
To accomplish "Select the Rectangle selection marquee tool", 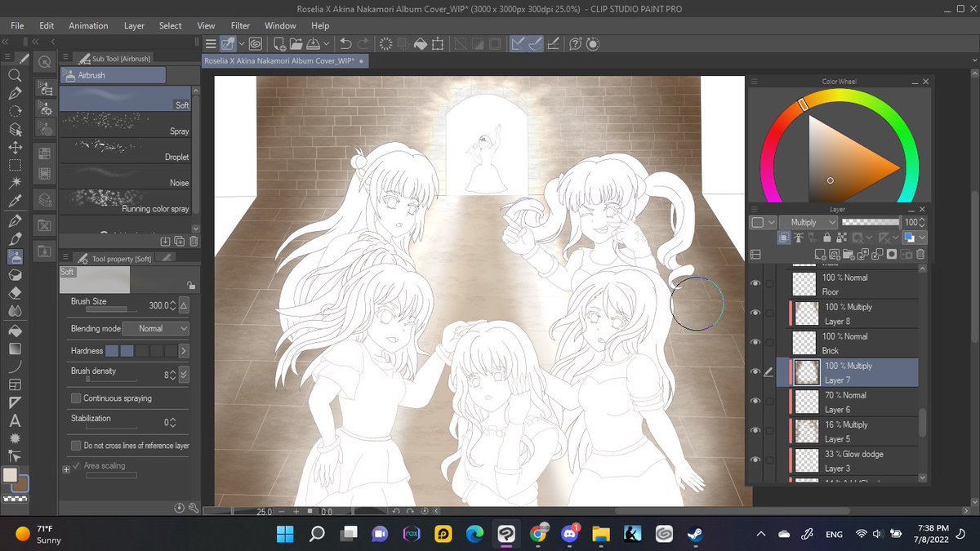I will pyautogui.click(x=15, y=166).
